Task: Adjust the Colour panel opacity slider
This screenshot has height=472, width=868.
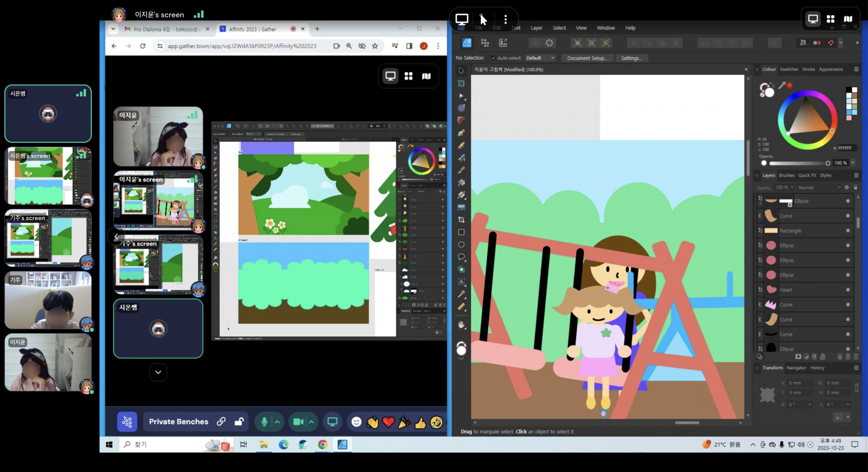Action: coord(799,163)
